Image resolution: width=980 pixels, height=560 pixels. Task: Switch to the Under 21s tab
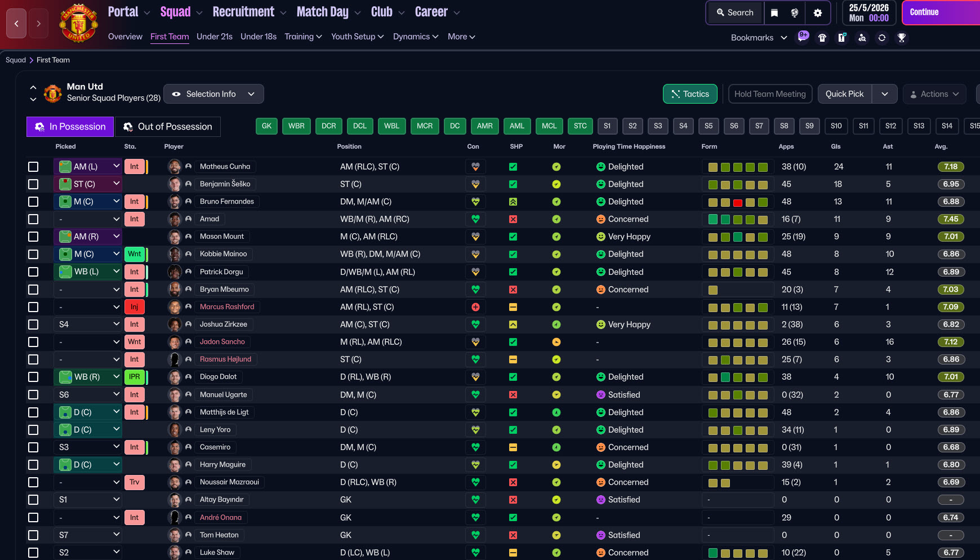tap(214, 37)
